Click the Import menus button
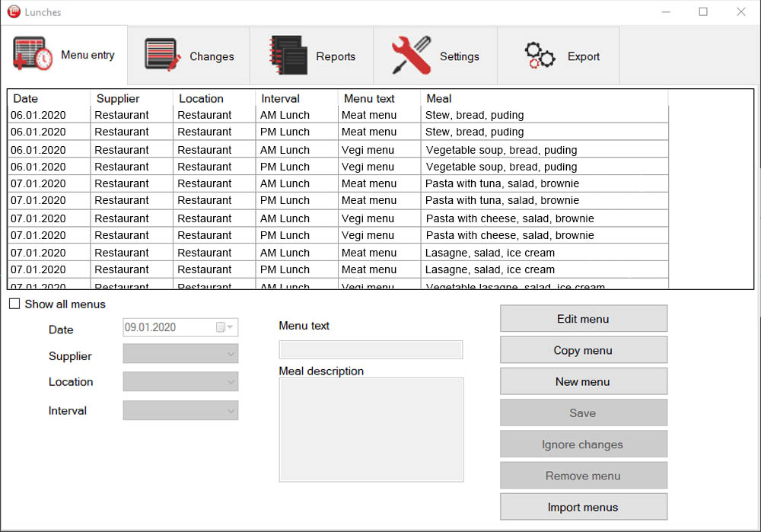This screenshot has height=532, width=761. coord(584,507)
